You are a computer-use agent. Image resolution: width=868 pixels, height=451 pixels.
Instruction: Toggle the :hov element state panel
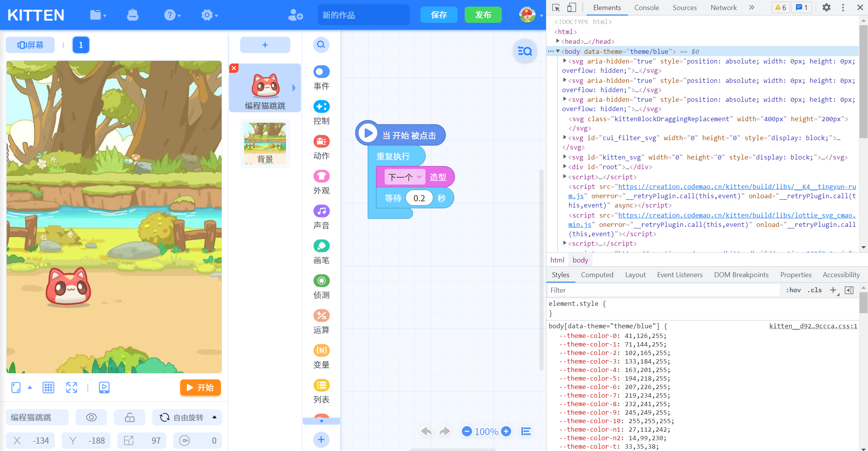793,290
